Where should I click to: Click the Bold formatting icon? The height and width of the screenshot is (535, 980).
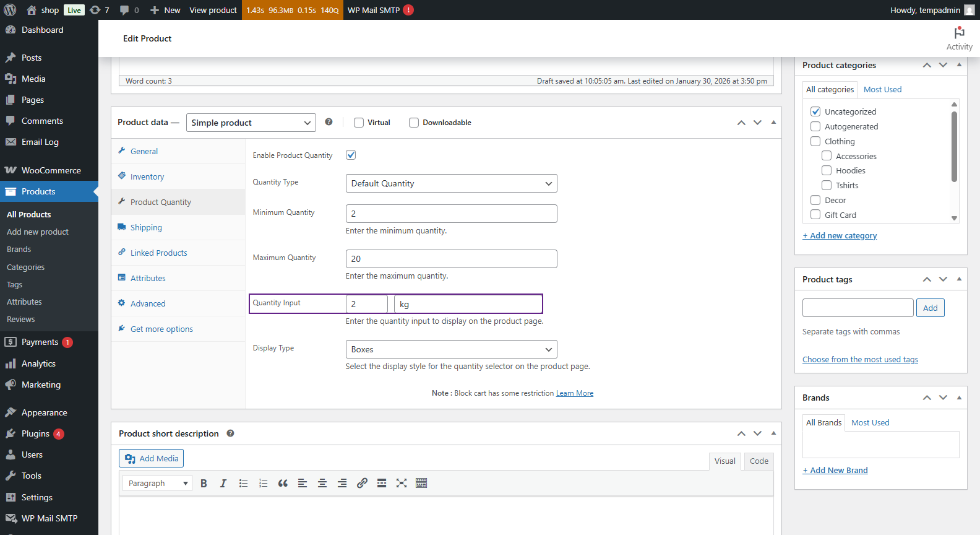(x=204, y=484)
